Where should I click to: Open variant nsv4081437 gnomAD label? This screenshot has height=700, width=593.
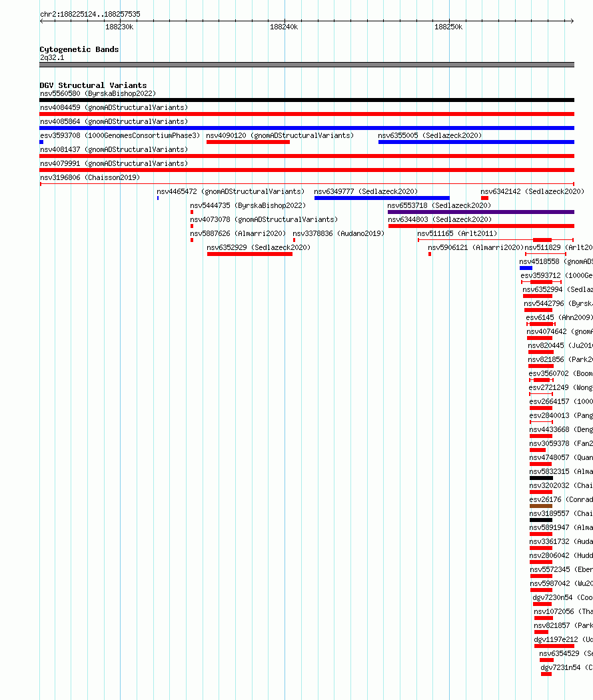pos(114,149)
